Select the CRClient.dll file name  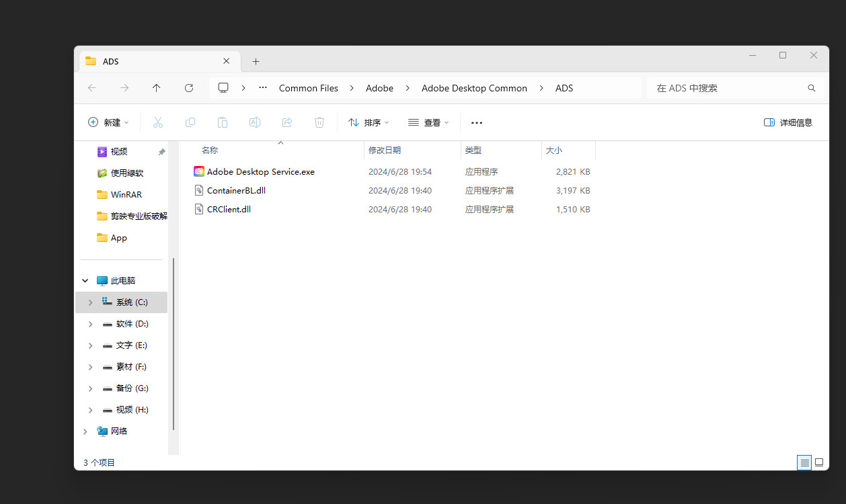229,210
